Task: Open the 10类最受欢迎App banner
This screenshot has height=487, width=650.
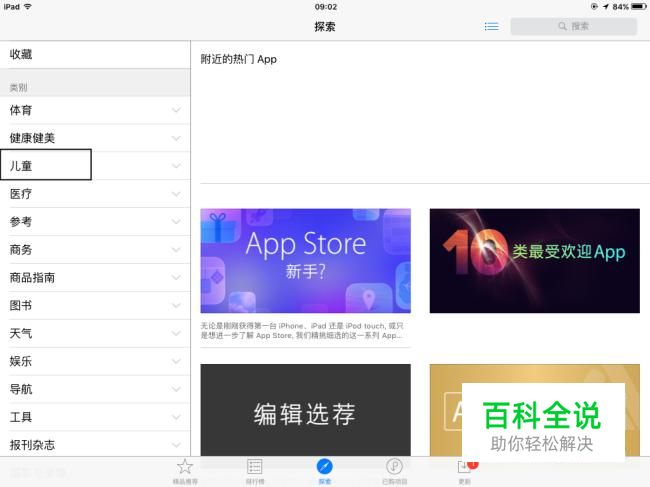Action: (x=535, y=261)
